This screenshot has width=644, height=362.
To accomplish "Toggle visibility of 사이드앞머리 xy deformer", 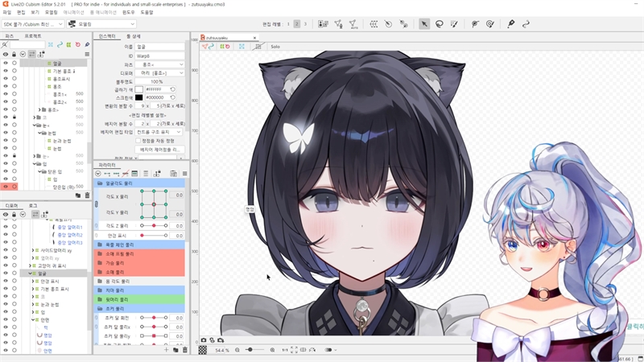I will coord(6,250).
